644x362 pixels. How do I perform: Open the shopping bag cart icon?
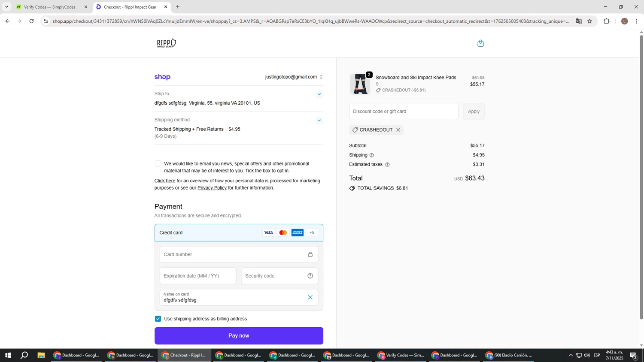pos(480,43)
